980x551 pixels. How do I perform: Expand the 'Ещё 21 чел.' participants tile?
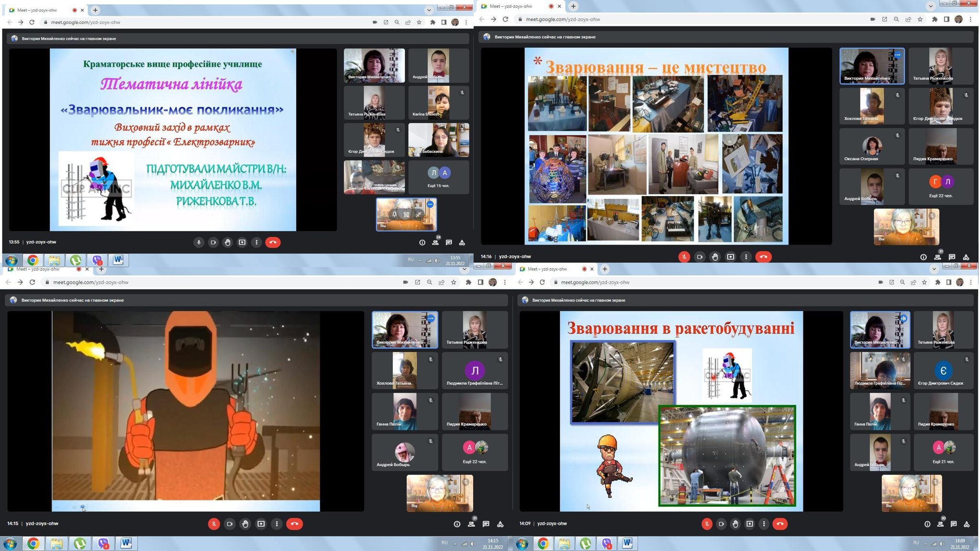(943, 452)
